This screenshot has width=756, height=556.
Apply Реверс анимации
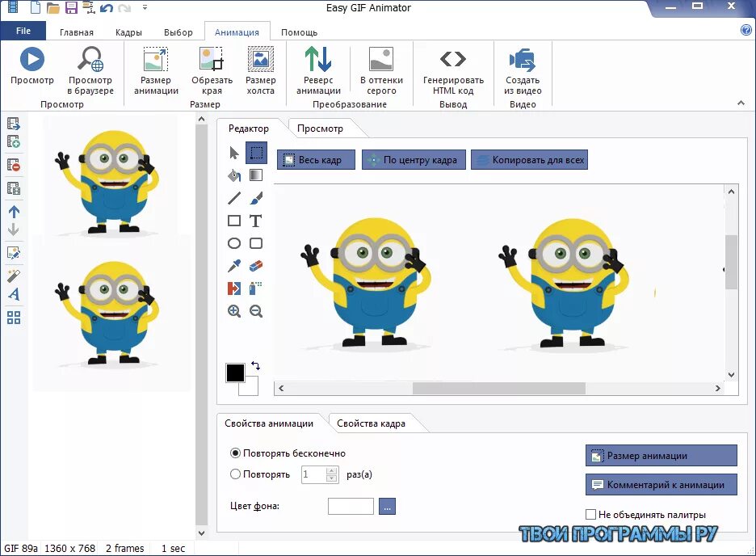[318, 71]
